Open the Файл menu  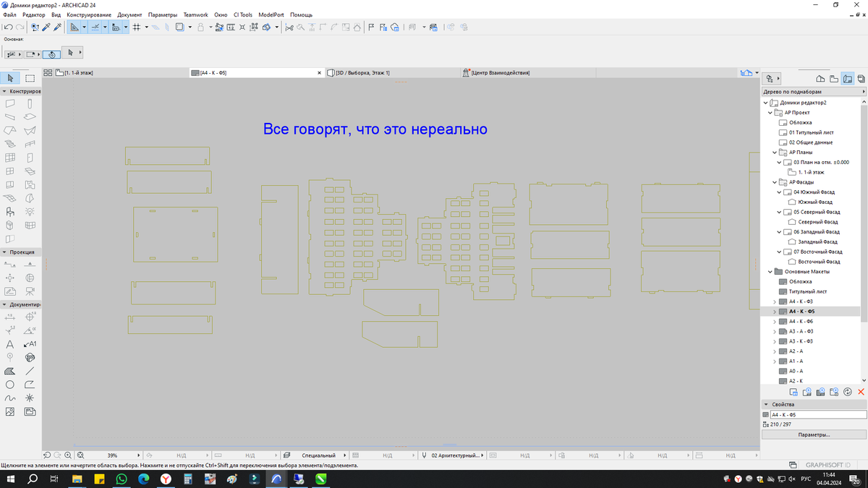pos(9,14)
